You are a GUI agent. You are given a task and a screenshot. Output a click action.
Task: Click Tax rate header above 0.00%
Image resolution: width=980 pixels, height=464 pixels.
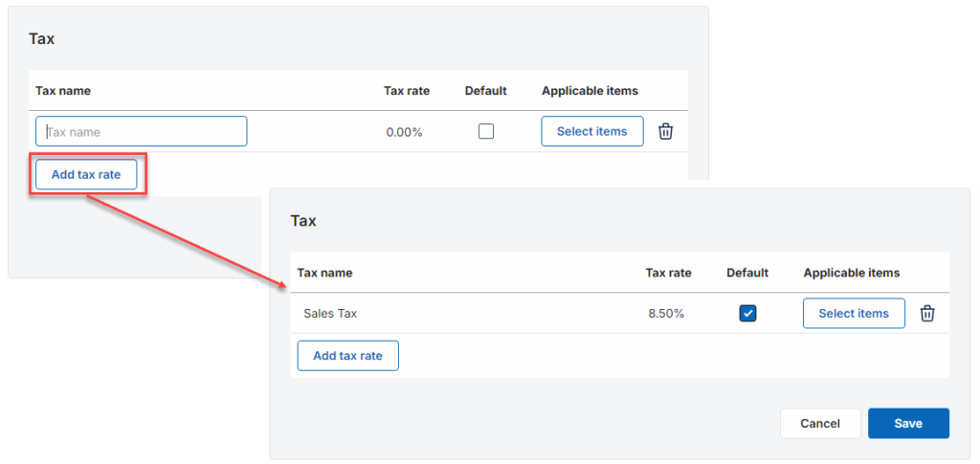point(407,91)
